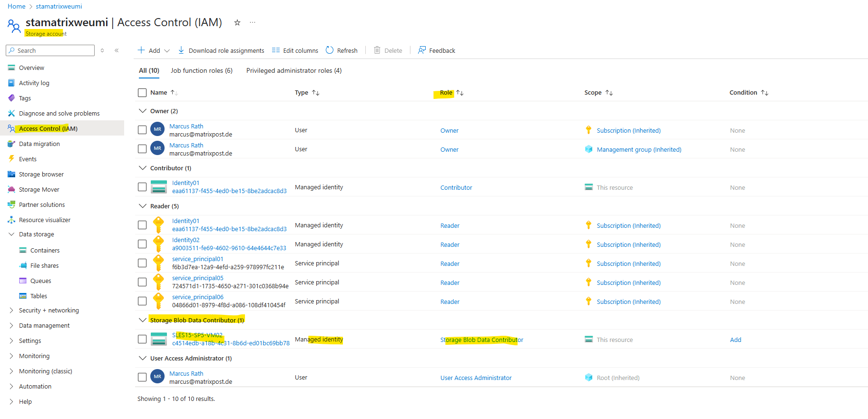Image resolution: width=868 pixels, height=419 pixels.
Task: Switch to Privileged administrator roles (4) tab
Action: [294, 70]
